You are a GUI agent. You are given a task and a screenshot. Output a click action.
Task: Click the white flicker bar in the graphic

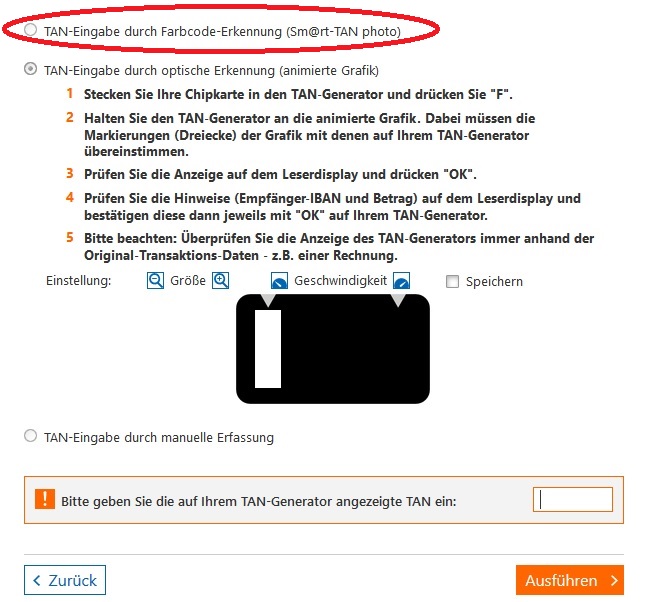(x=268, y=349)
